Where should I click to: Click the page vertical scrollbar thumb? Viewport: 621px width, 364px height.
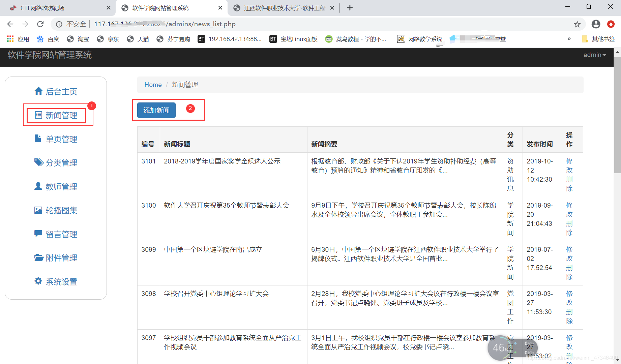click(x=617, y=115)
